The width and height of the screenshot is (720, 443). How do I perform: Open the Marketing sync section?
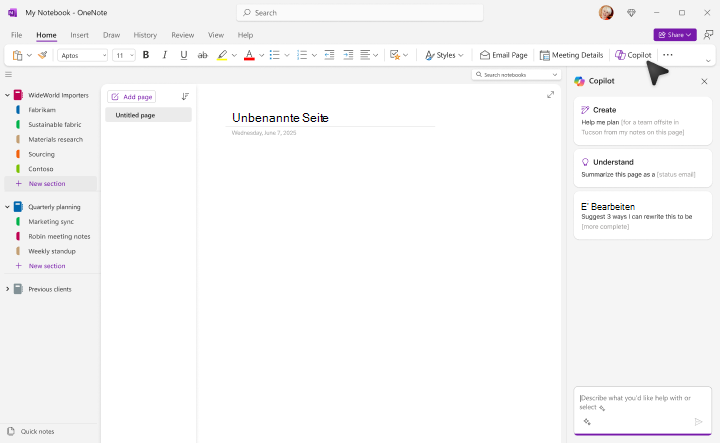[x=51, y=221]
